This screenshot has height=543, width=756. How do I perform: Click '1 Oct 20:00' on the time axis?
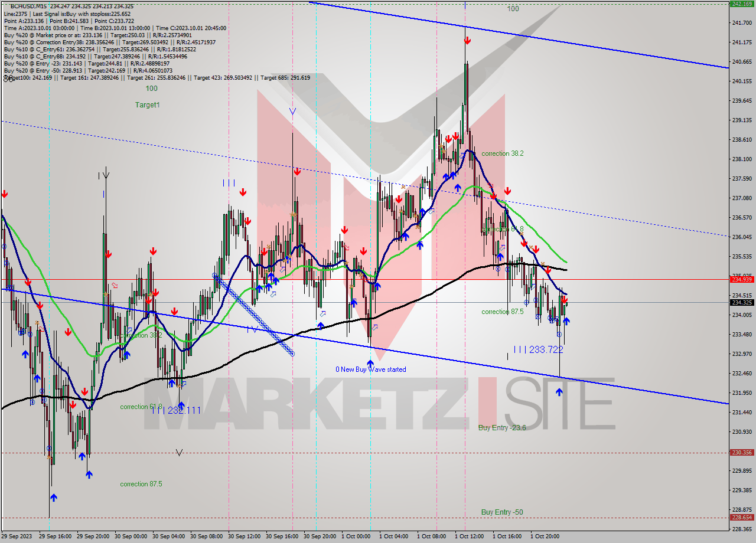[545, 537]
